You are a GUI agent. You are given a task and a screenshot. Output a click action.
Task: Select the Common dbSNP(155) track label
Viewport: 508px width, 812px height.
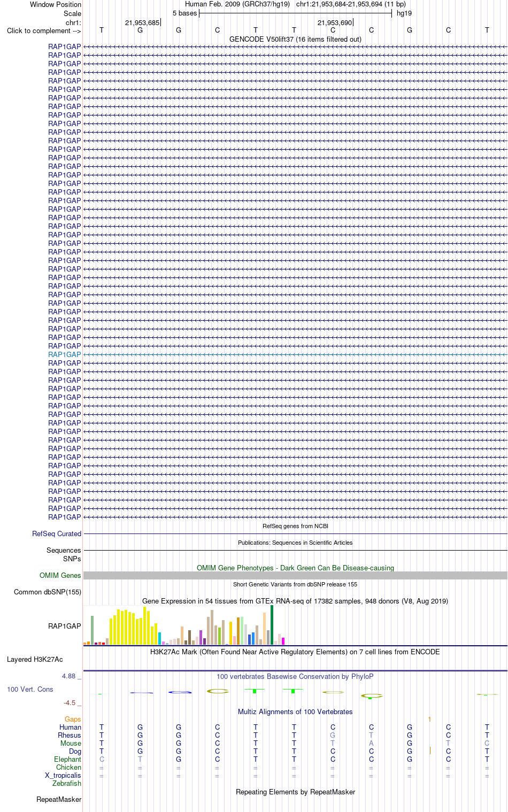pyautogui.click(x=48, y=592)
